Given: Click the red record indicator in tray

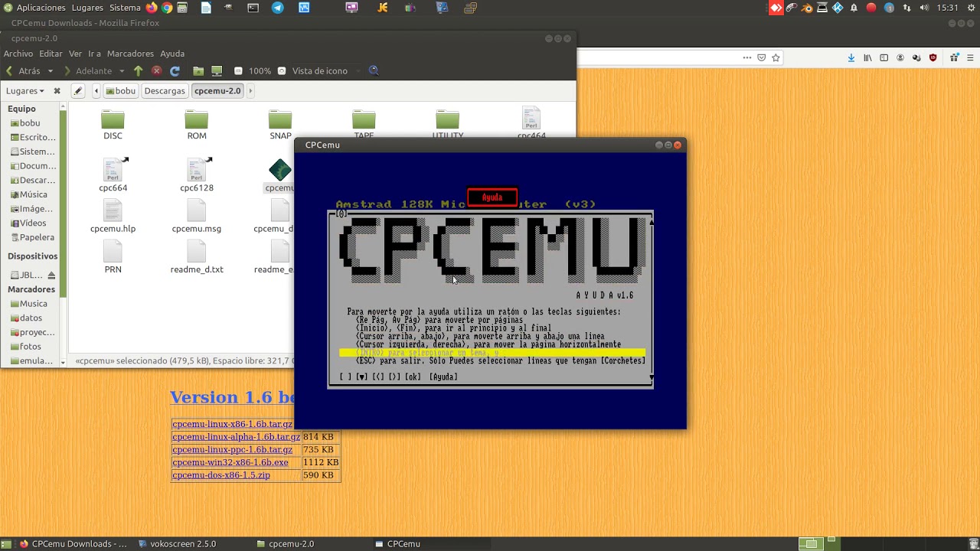Looking at the screenshot, I should click(x=871, y=8).
